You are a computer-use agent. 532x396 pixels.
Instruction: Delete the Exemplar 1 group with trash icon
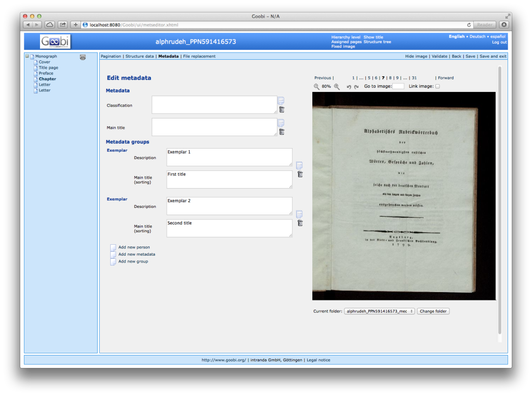(x=300, y=175)
